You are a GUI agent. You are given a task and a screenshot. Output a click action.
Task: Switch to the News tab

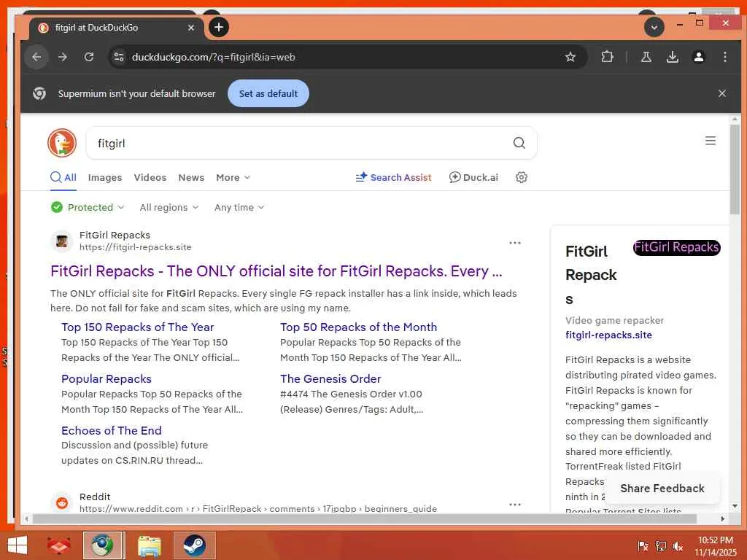191,178
